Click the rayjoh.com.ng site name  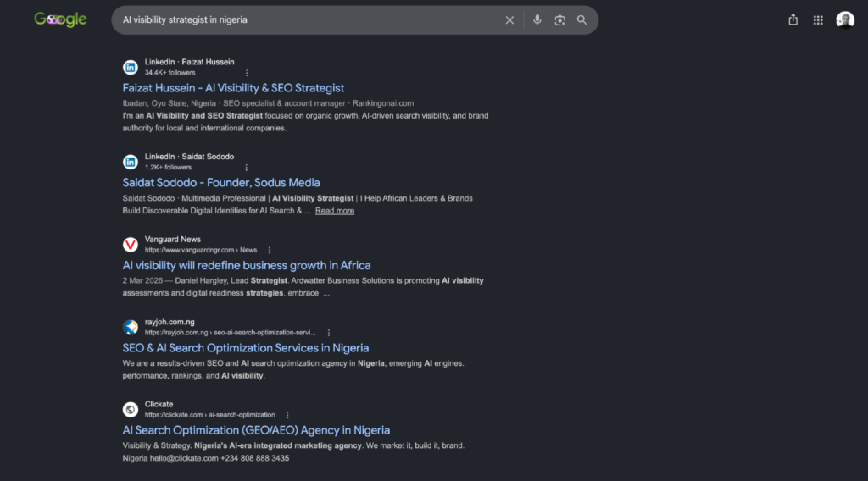(x=170, y=322)
